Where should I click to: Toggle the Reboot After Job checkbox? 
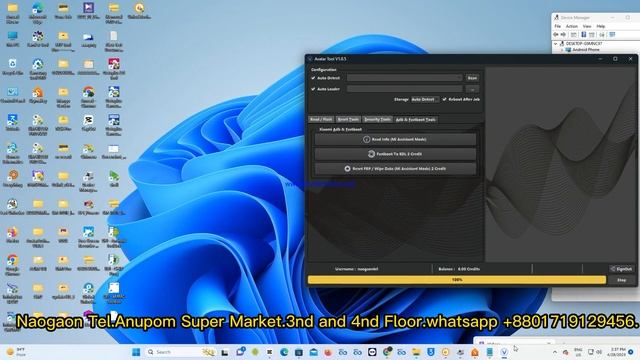tap(444, 99)
